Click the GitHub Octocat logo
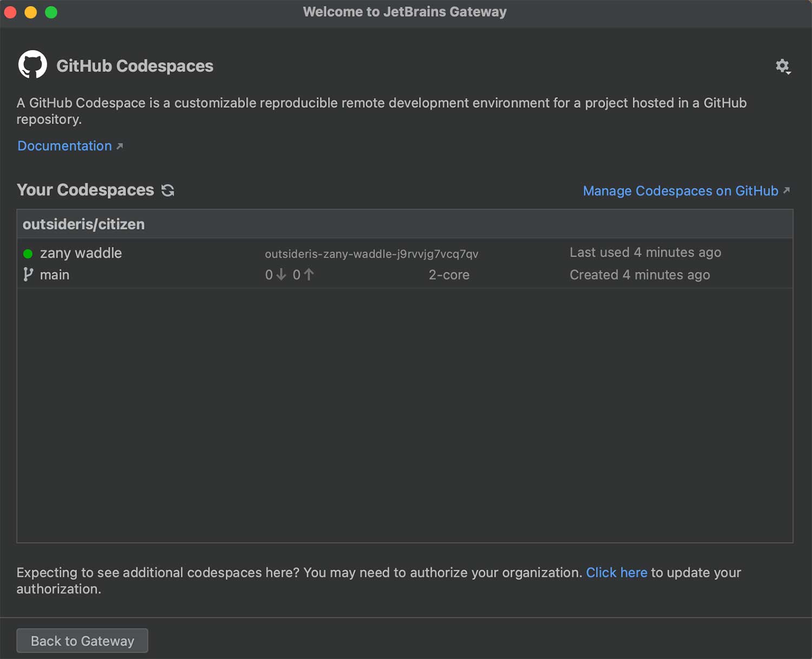Image resolution: width=812 pixels, height=659 pixels. pos(32,65)
